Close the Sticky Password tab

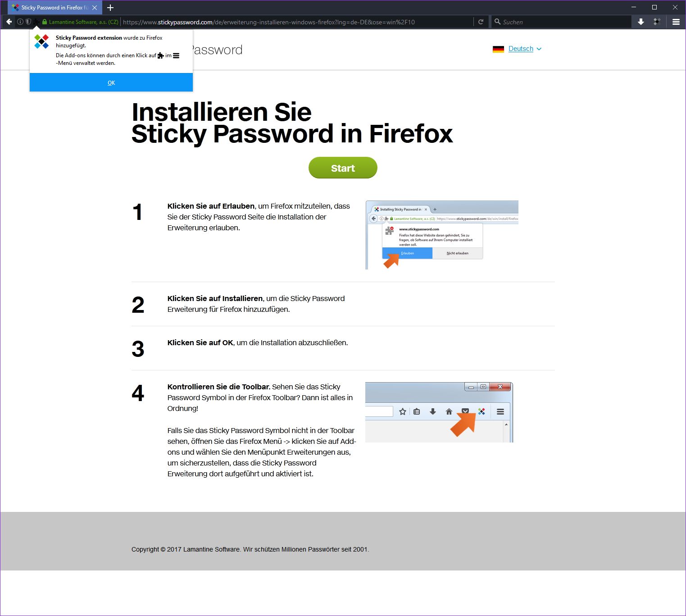pyautogui.click(x=95, y=8)
